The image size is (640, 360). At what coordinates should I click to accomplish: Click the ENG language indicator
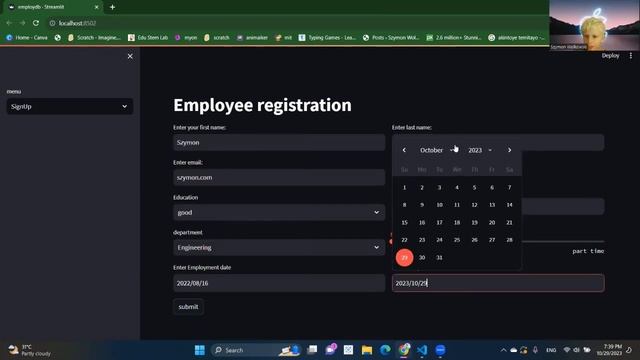coord(551,350)
